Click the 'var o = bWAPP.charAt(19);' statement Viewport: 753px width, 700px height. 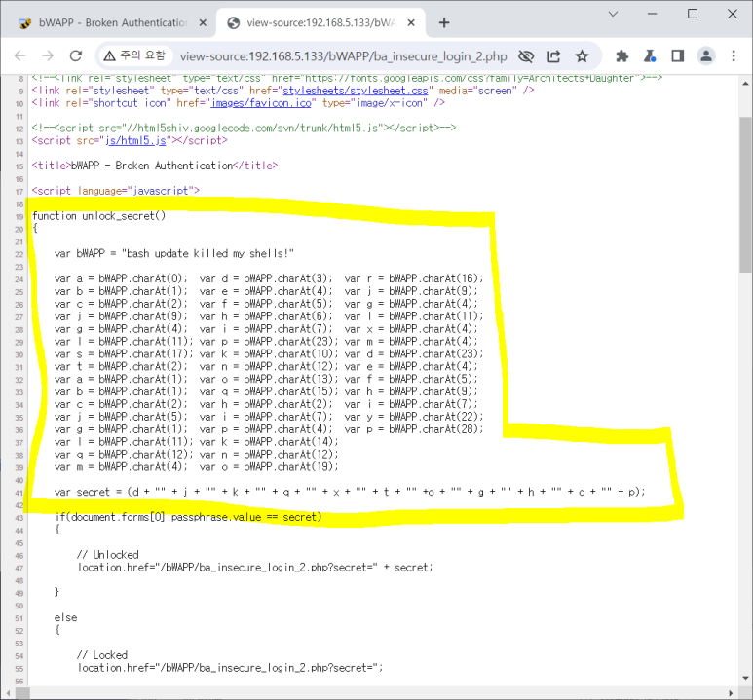269,466
